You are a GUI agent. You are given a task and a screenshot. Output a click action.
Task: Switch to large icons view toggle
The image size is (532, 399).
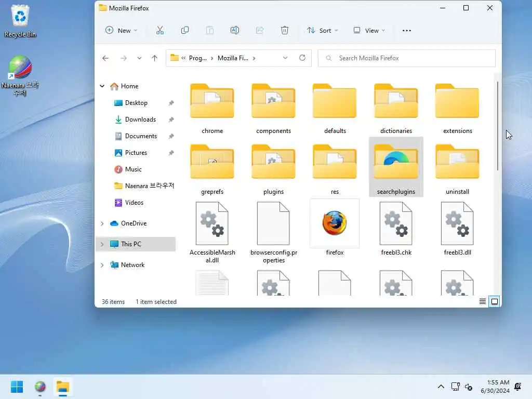pyautogui.click(x=495, y=301)
